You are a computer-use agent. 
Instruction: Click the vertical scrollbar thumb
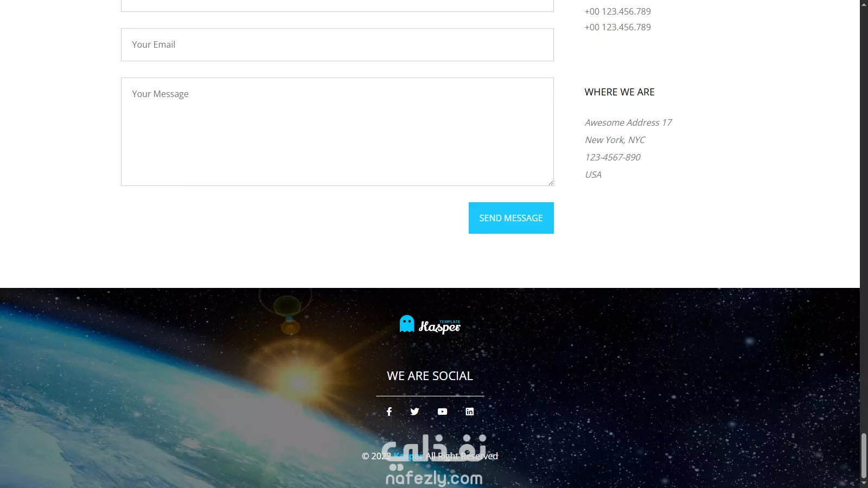coord(864,455)
